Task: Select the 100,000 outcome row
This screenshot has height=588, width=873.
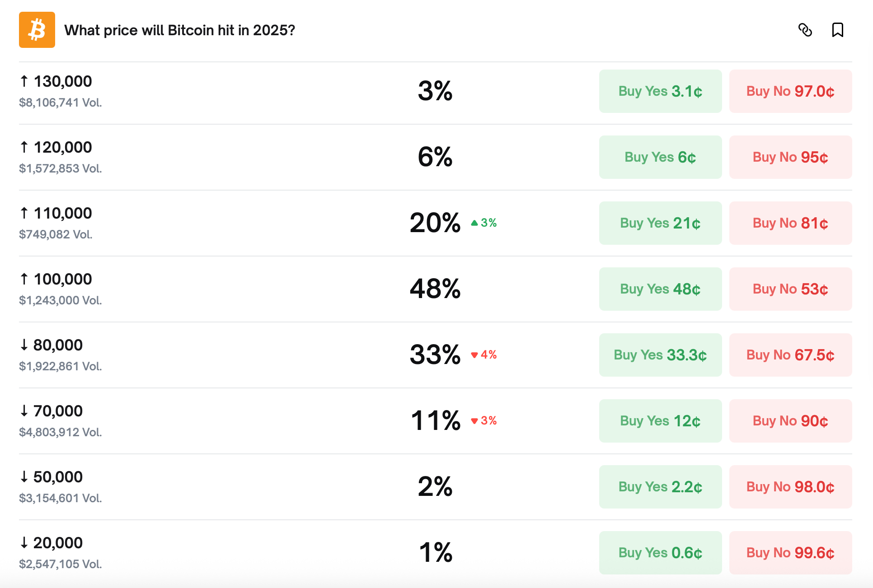Action: tap(271, 289)
